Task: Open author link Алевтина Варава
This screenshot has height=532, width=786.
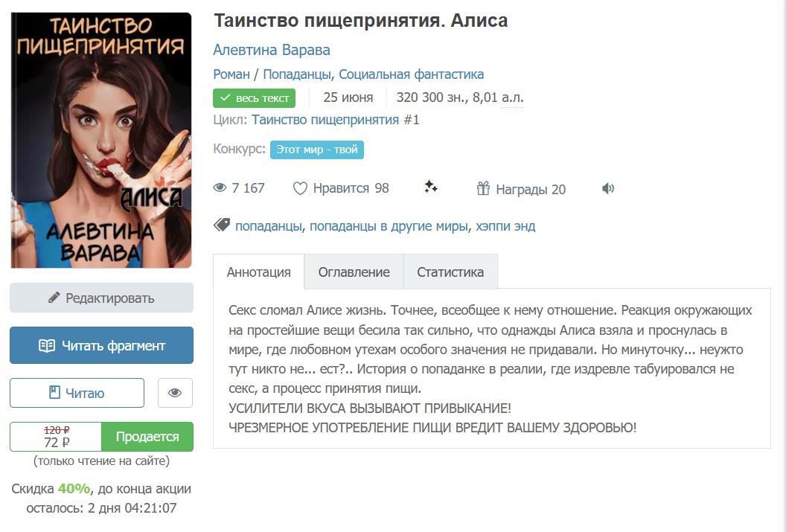Action: (x=272, y=50)
